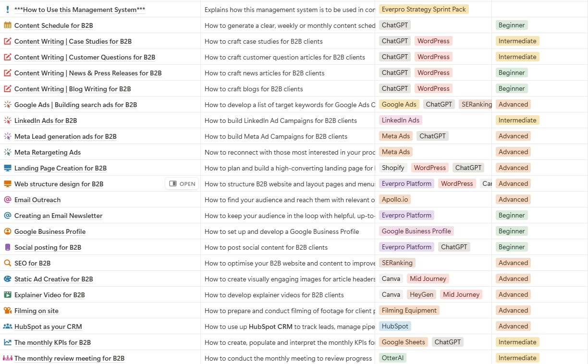Click the Apollo.io tool tag
588x364 pixels.
click(x=395, y=199)
